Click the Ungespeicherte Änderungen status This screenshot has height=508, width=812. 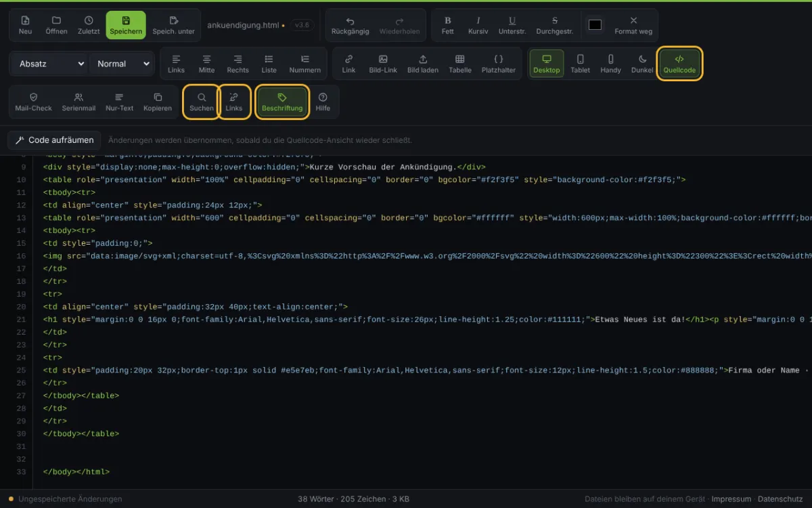tap(66, 499)
